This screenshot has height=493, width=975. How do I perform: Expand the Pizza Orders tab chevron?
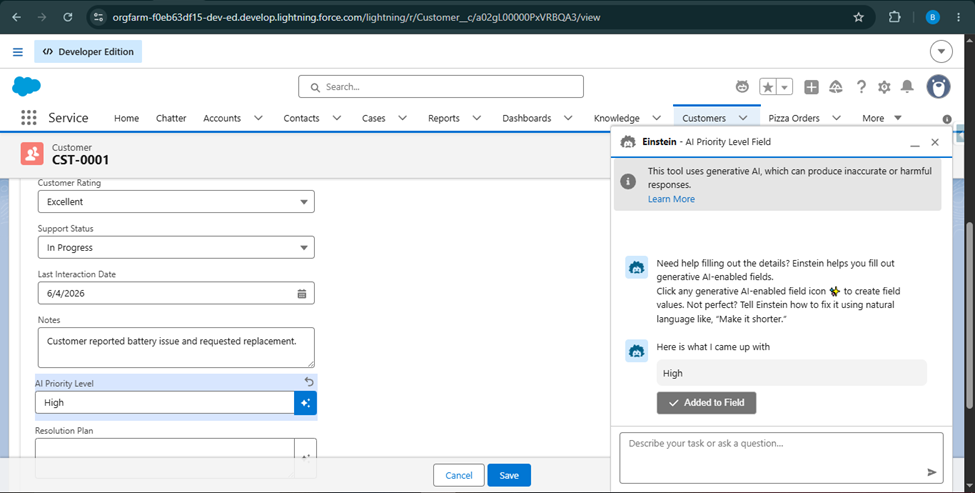[836, 118]
